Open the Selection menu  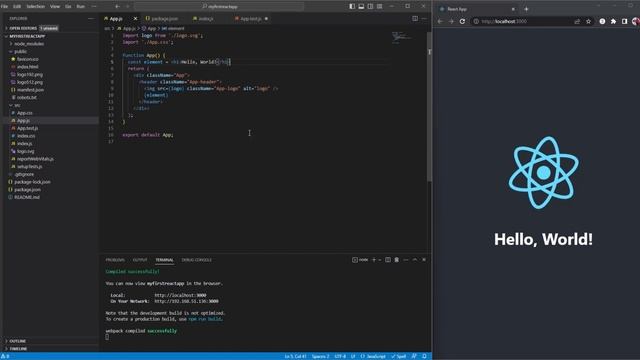[x=36, y=7]
